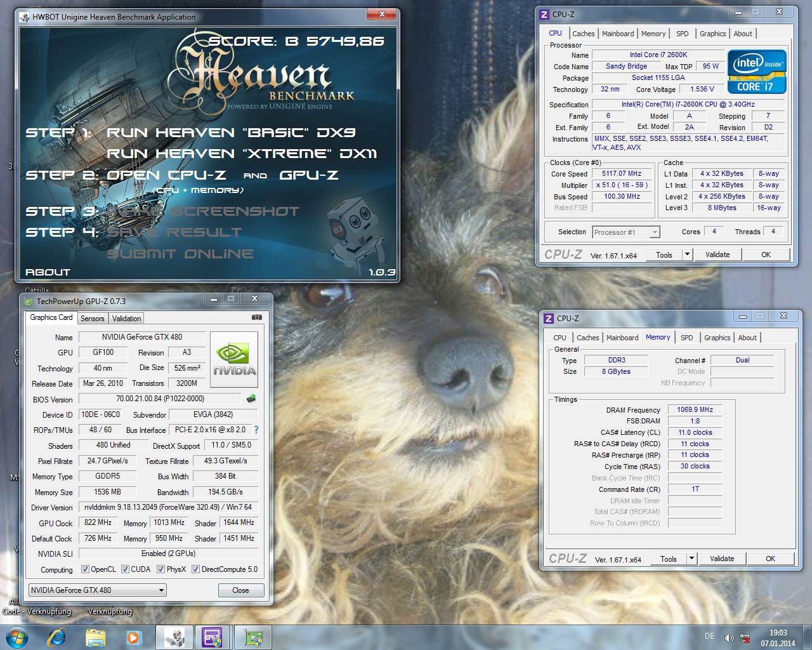Screen dimensions: 812x650
Task: Click Run Heaven "Basic" DX9 link
Action: (231, 133)
